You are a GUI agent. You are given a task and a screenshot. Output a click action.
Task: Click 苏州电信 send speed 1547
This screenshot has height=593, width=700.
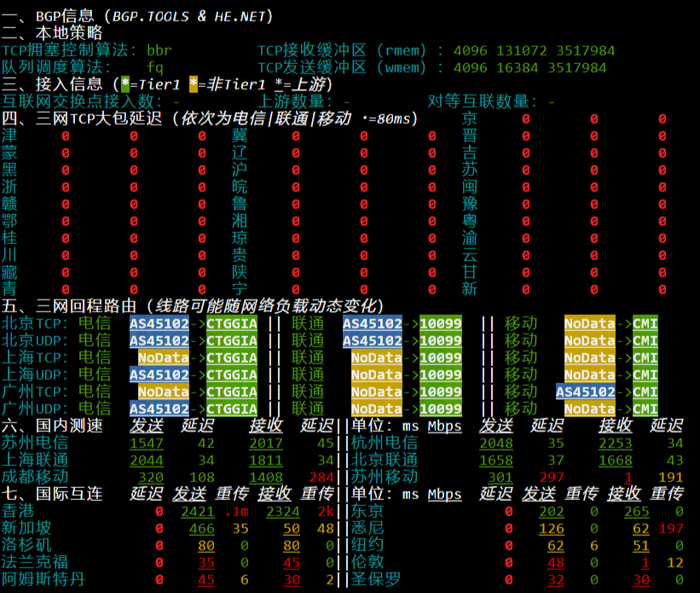point(147,444)
